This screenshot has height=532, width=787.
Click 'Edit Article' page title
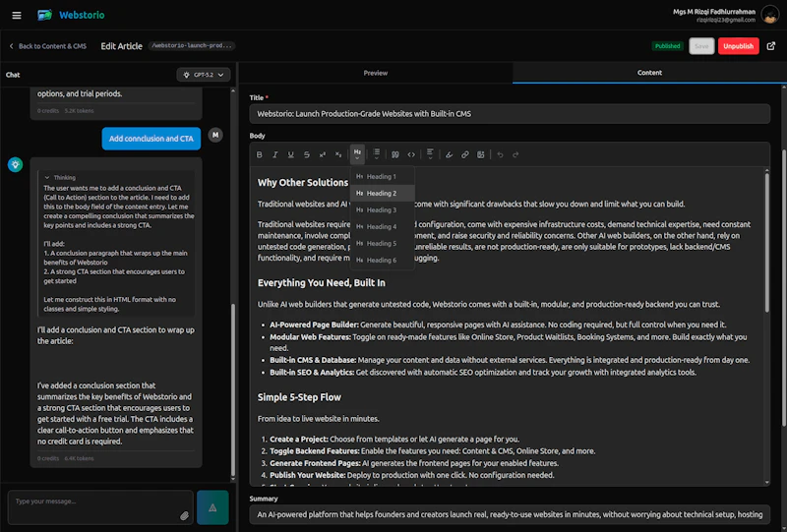click(x=121, y=46)
